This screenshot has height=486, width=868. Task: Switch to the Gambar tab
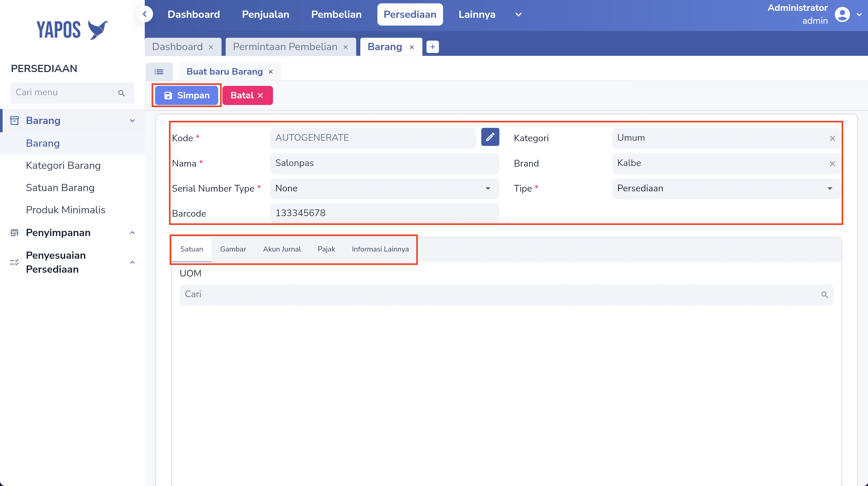pos(233,249)
